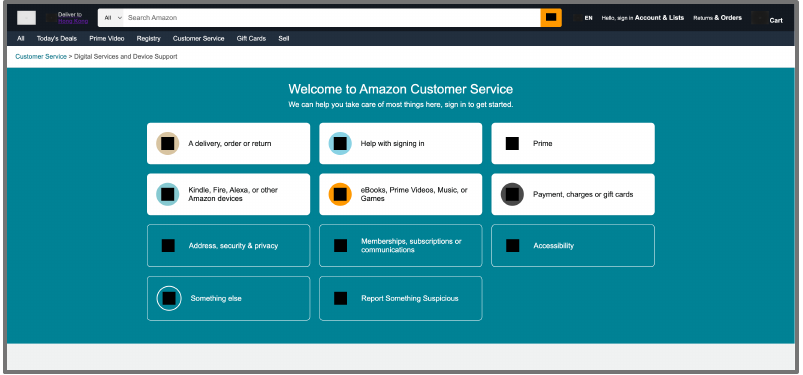Click the Payment, charges or gift cards icon

click(x=512, y=194)
